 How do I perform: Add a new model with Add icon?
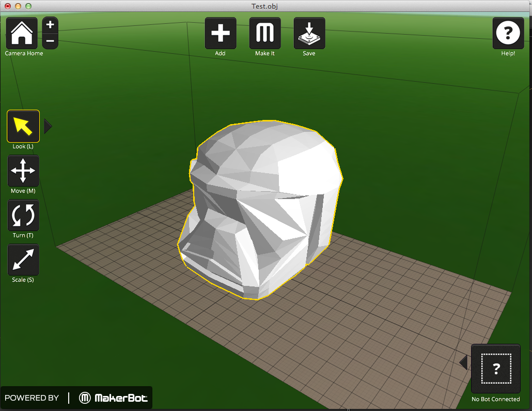click(221, 33)
